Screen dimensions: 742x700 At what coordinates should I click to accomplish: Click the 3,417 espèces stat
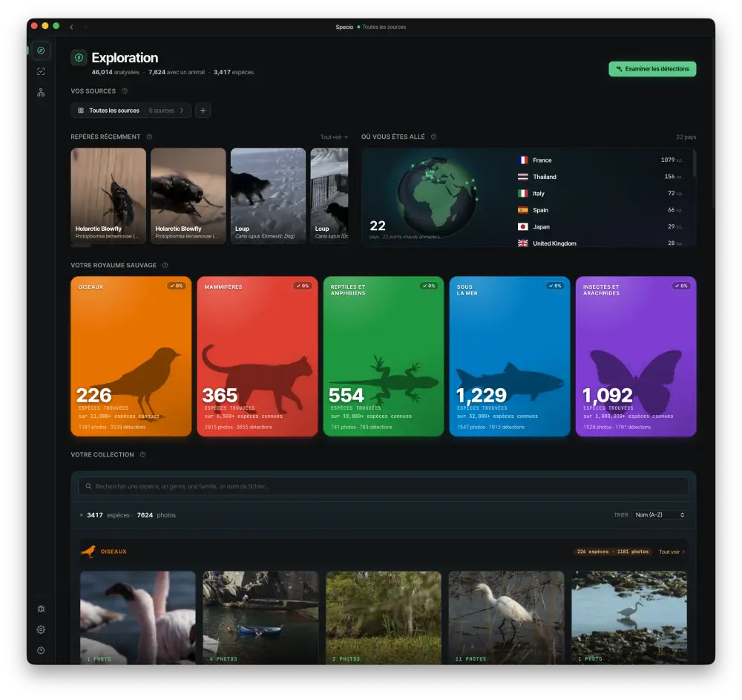coord(234,73)
